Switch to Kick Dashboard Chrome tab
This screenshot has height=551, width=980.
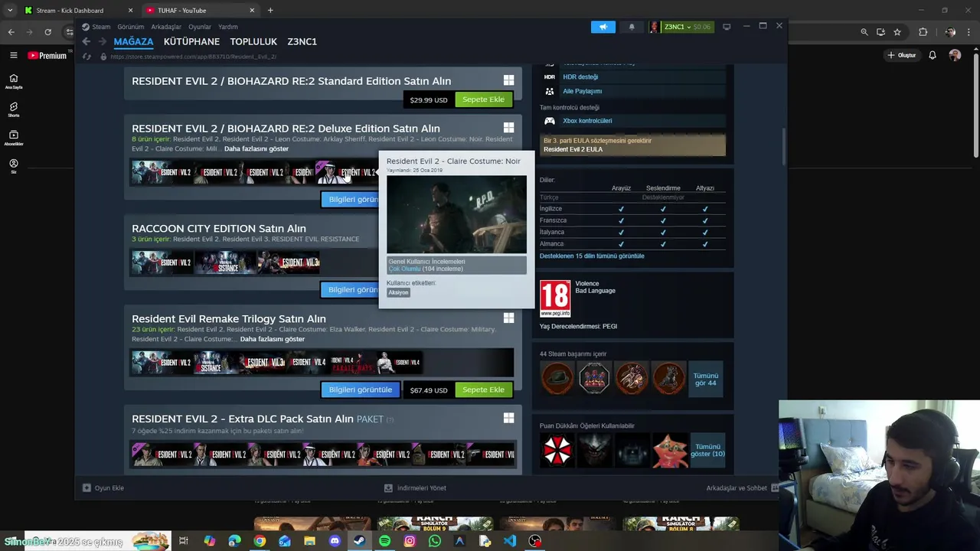click(77, 10)
